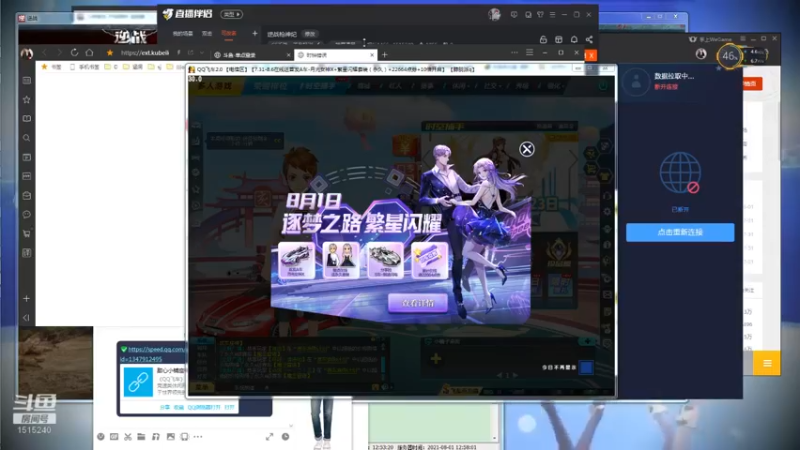Open the WeGame title bar menu icon

743,39
